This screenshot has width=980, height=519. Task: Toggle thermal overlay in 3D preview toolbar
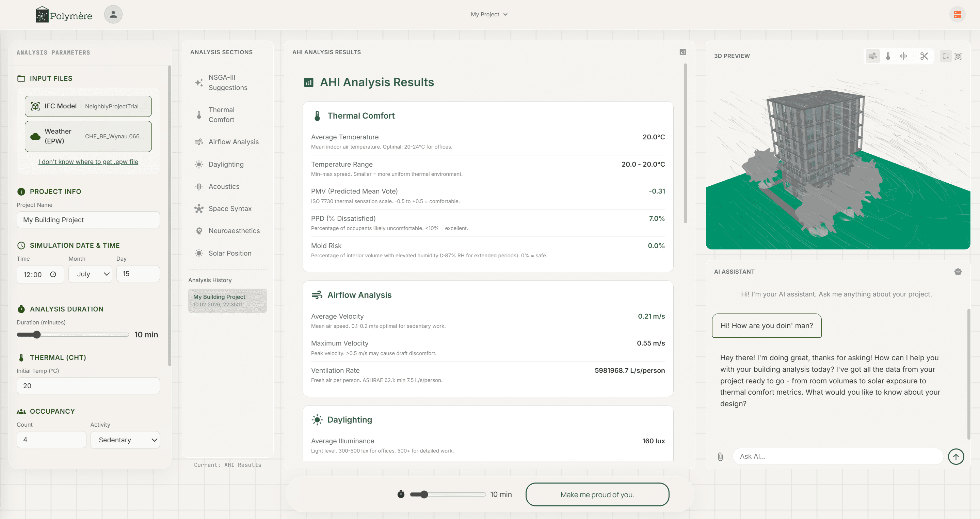(x=888, y=56)
